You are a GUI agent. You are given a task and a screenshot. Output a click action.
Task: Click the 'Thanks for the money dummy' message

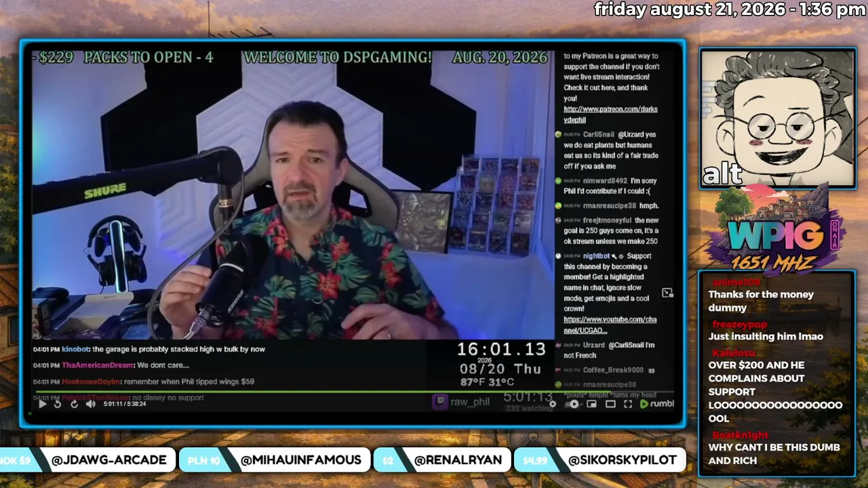click(x=761, y=301)
